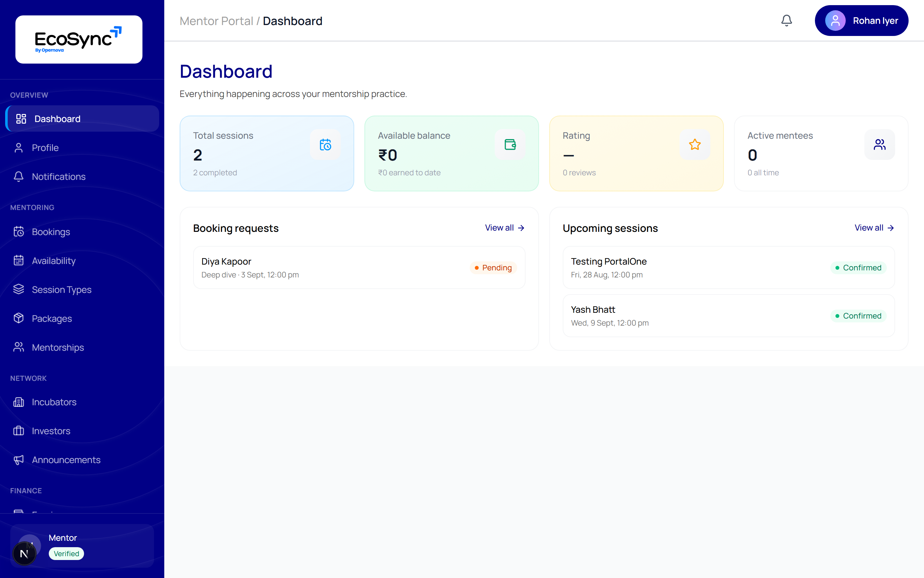Image resolution: width=924 pixels, height=578 pixels.
Task: Click the Dashboard grid icon in sidebar
Action: (21, 119)
